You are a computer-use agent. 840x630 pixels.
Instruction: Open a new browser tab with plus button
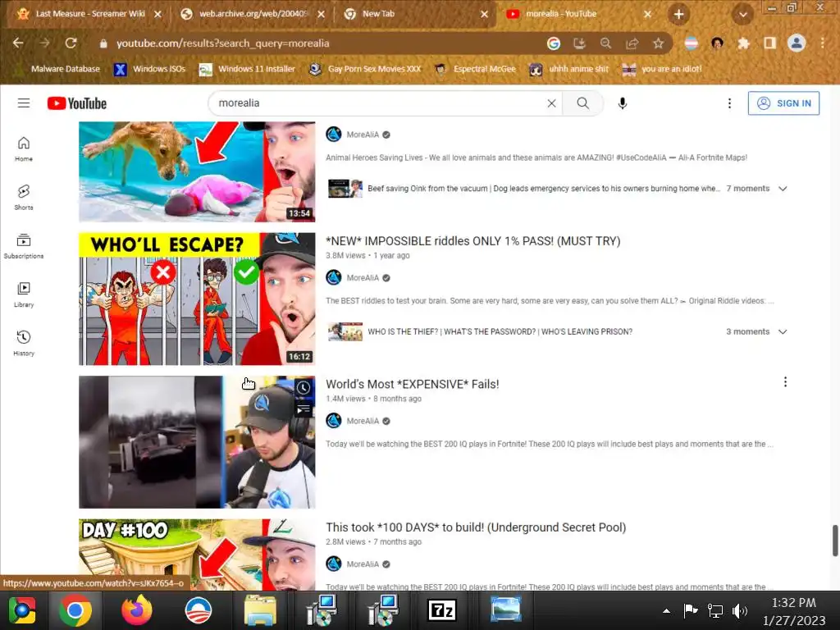click(x=678, y=15)
